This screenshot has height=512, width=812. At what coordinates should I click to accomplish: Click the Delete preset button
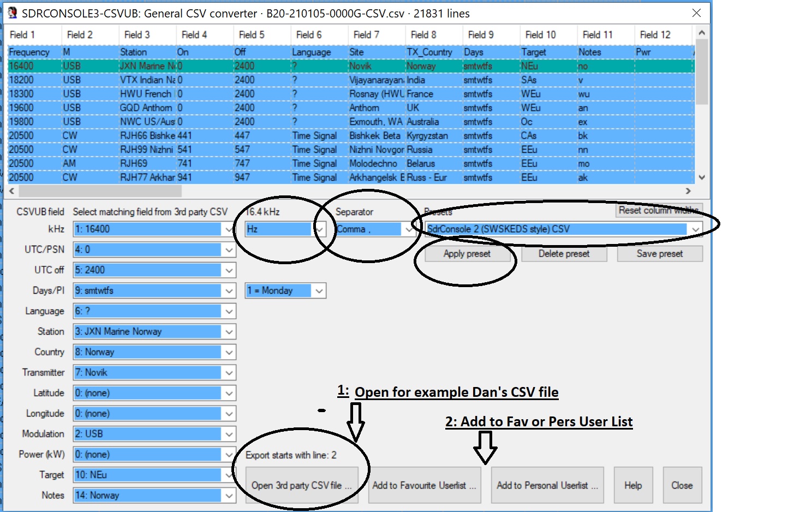tap(564, 254)
